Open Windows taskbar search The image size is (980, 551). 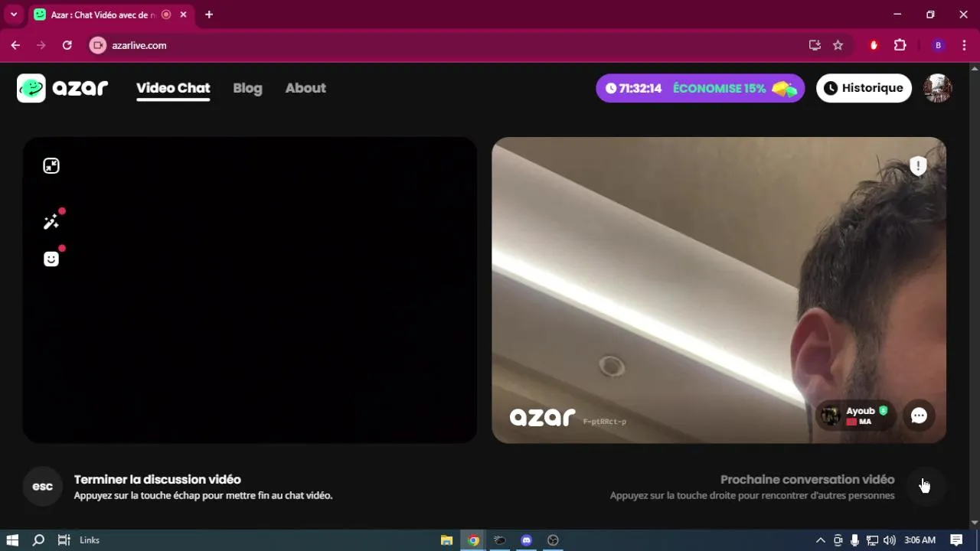38,540
